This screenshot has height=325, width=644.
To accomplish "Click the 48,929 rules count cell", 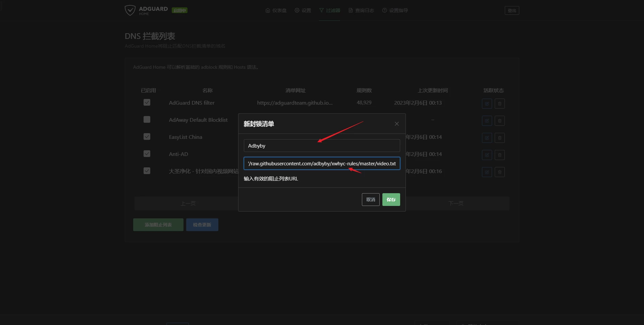I will tap(364, 103).
